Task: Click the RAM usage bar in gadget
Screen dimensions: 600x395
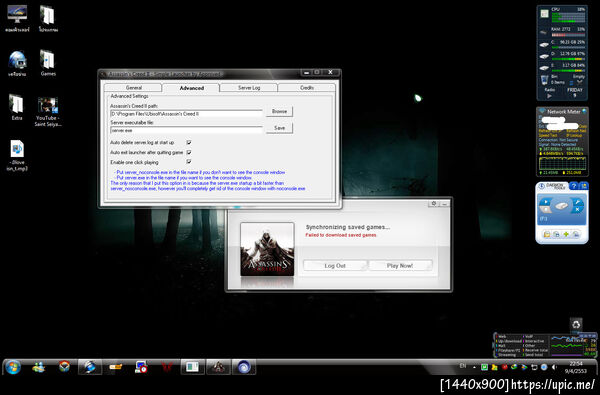Action: (x=568, y=35)
